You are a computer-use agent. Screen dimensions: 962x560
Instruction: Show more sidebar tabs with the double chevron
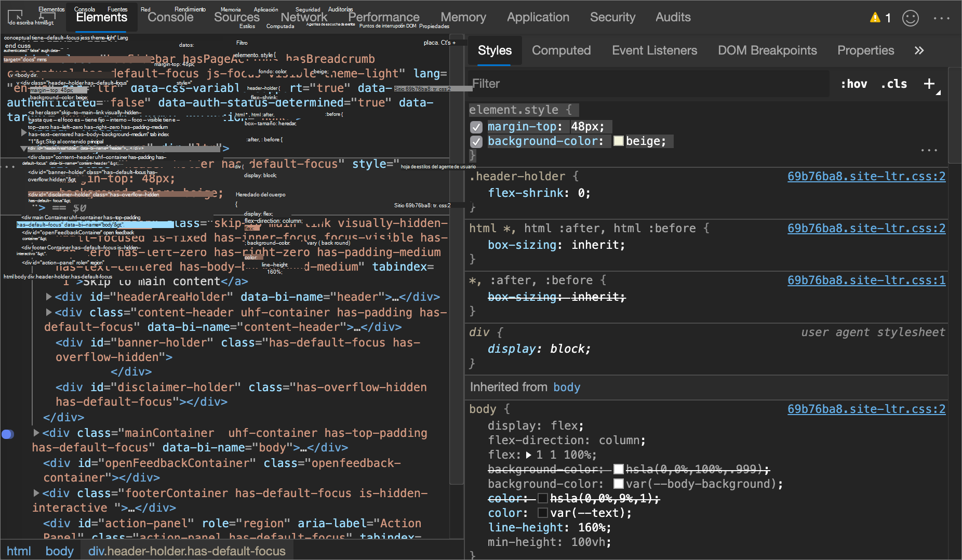click(919, 50)
